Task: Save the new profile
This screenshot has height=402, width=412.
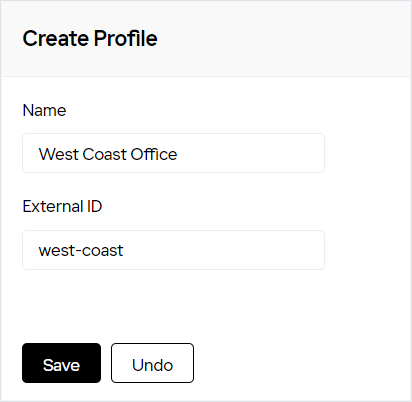Action: tap(61, 363)
